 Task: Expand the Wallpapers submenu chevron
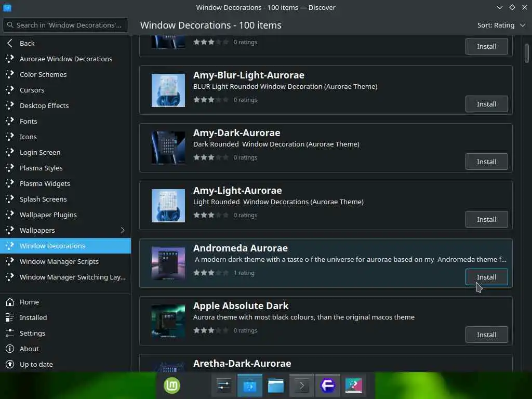click(123, 230)
